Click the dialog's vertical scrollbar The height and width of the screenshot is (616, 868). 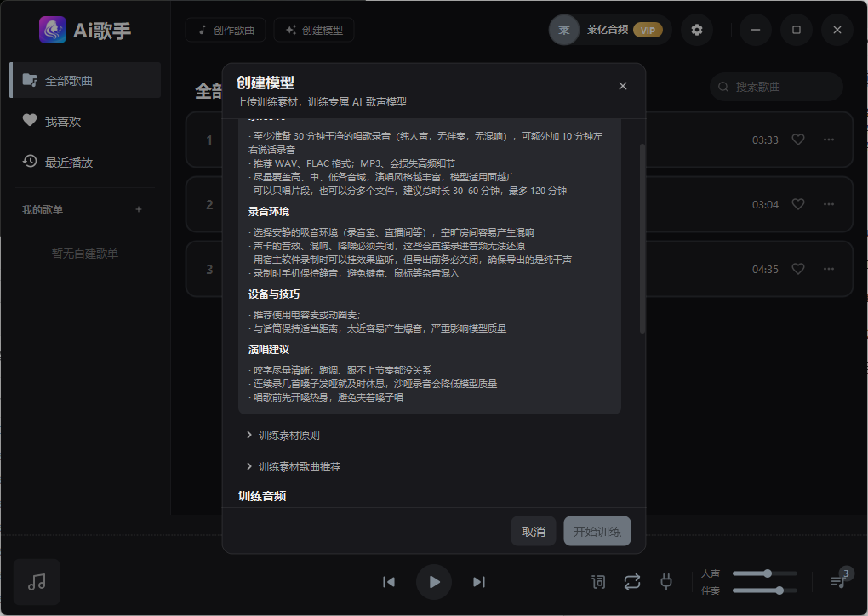[642, 238]
